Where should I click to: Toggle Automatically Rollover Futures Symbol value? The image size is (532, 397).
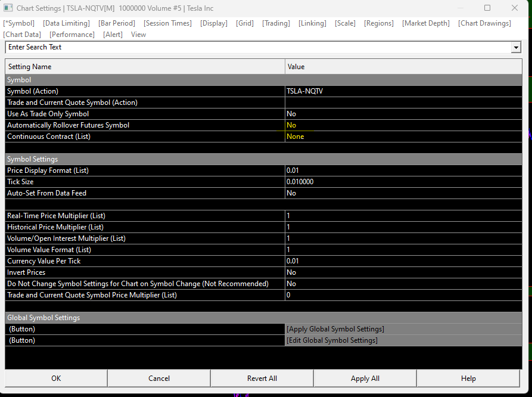[x=403, y=125]
